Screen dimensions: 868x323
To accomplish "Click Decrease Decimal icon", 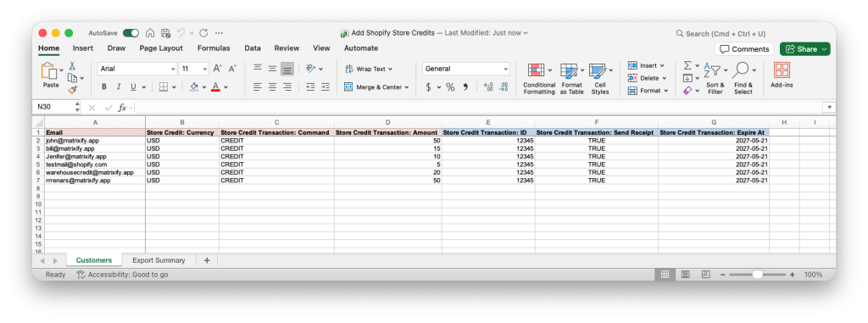I will (504, 87).
